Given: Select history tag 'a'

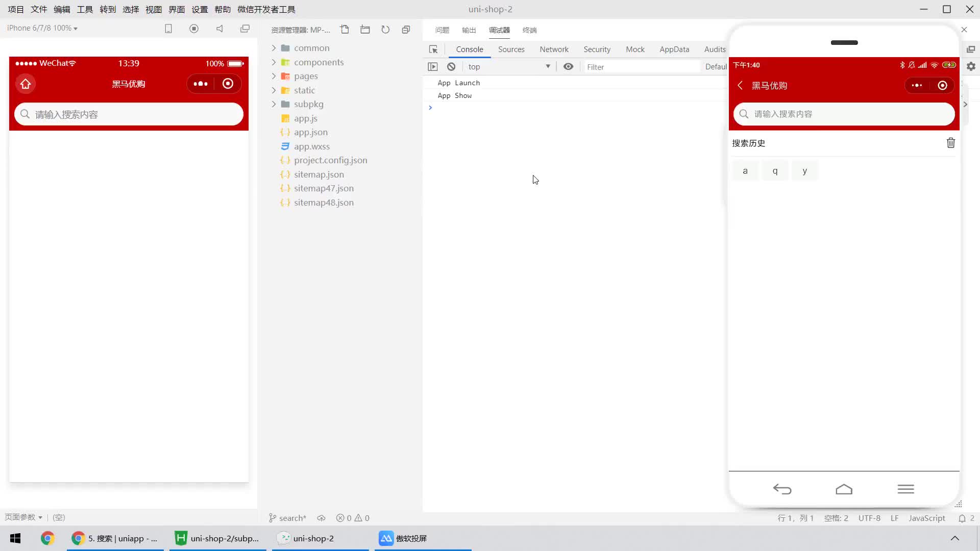Looking at the screenshot, I should click(x=745, y=171).
